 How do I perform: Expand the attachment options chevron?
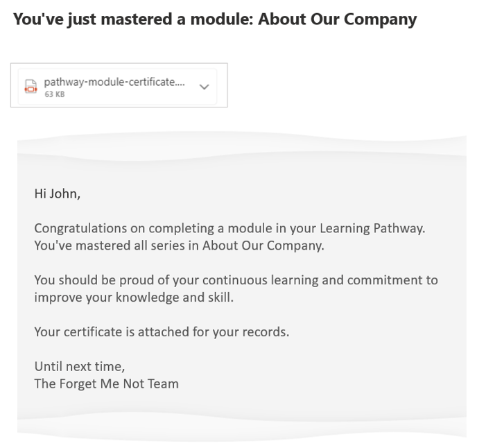click(204, 87)
